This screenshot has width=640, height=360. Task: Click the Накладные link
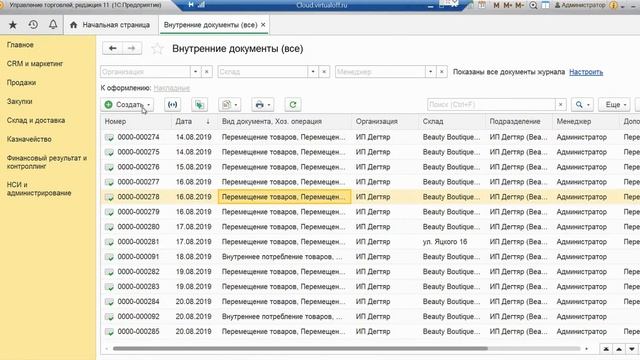tap(171, 88)
